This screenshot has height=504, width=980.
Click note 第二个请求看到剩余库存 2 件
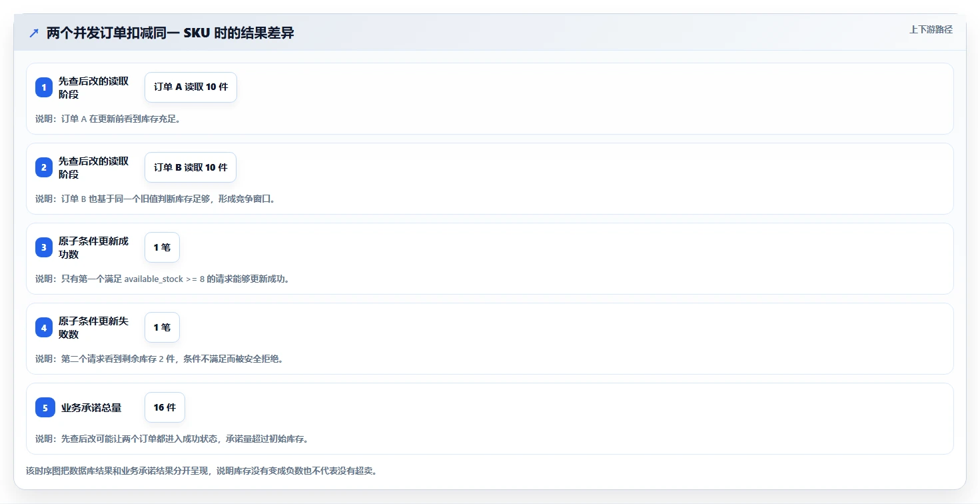click(159, 359)
